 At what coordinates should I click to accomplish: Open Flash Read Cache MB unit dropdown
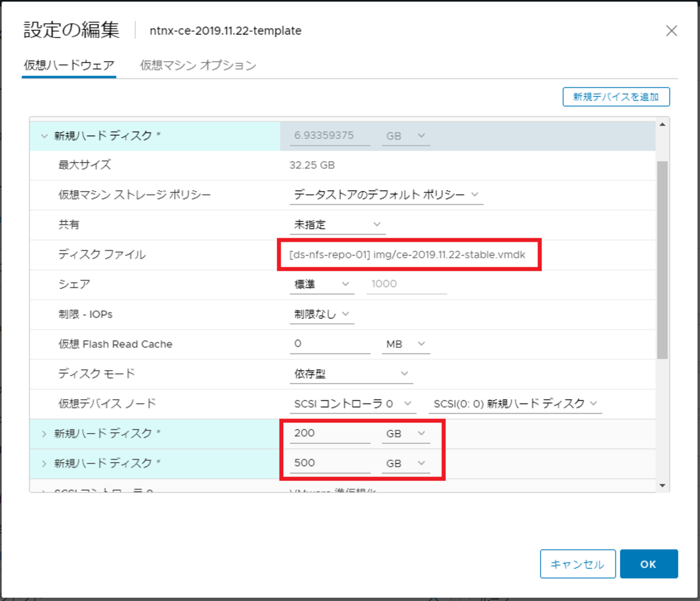(405, 344)
